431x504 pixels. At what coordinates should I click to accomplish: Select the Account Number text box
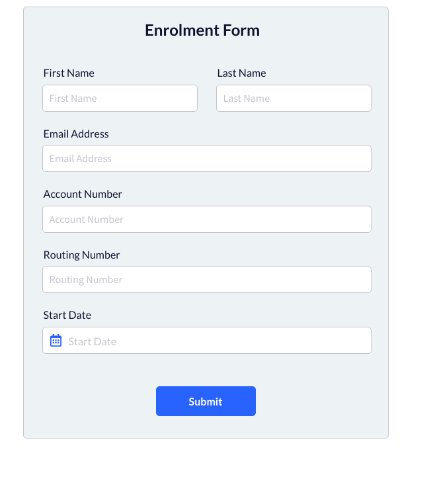[206, 220]
